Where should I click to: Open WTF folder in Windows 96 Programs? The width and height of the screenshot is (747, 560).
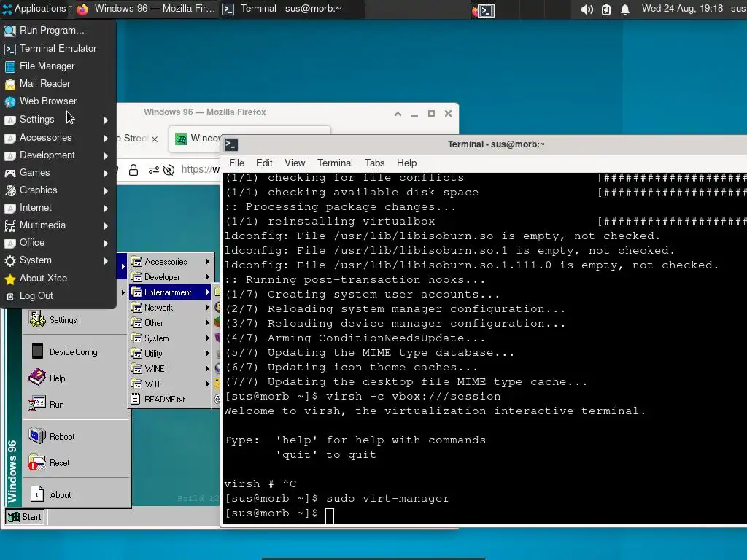[171, 384]
